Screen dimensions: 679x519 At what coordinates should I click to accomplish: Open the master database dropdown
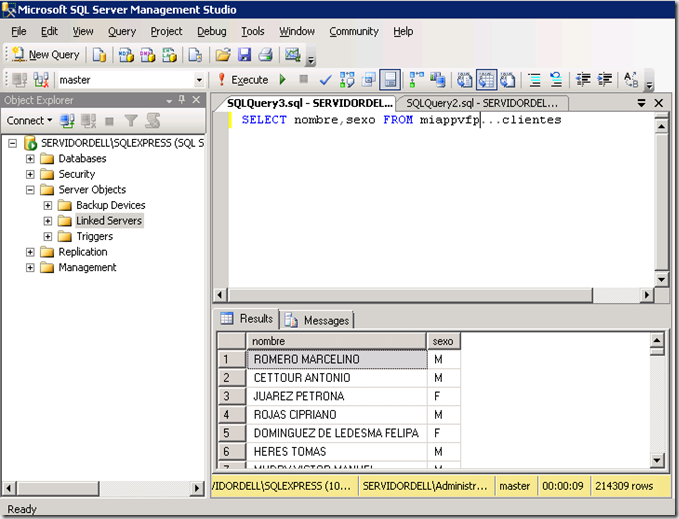click(199, 80)
